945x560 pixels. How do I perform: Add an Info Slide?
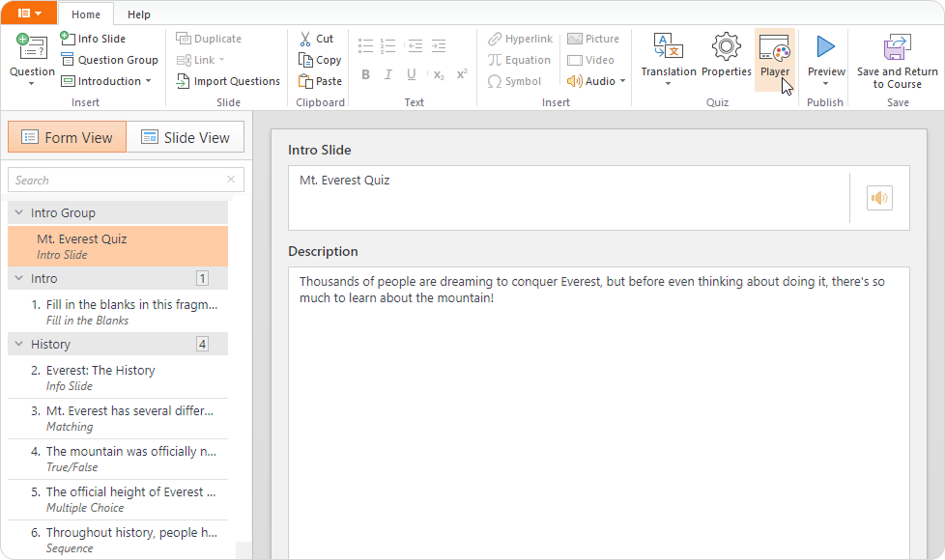point(93,39)
